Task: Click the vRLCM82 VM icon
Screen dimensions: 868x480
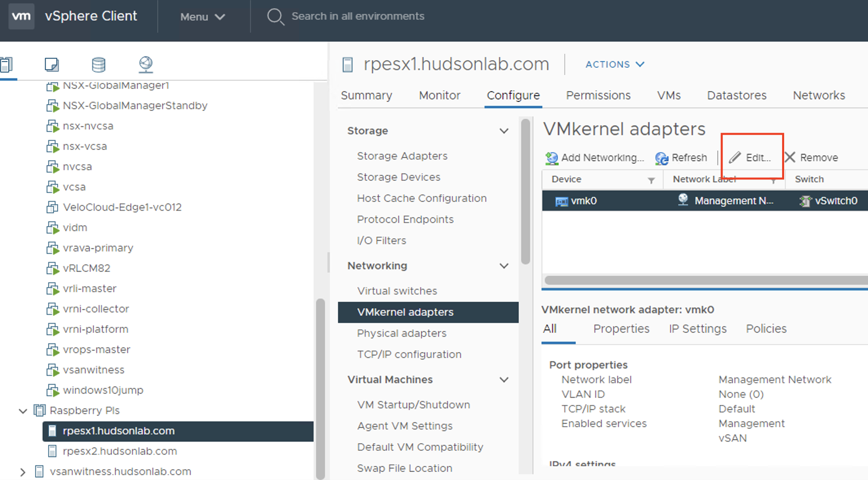Action: pos(52,268)
